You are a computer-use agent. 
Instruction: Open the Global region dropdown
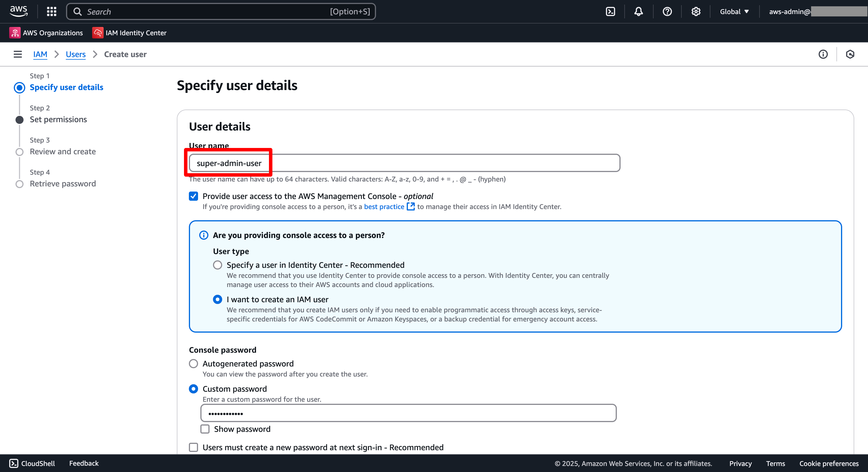734,11
